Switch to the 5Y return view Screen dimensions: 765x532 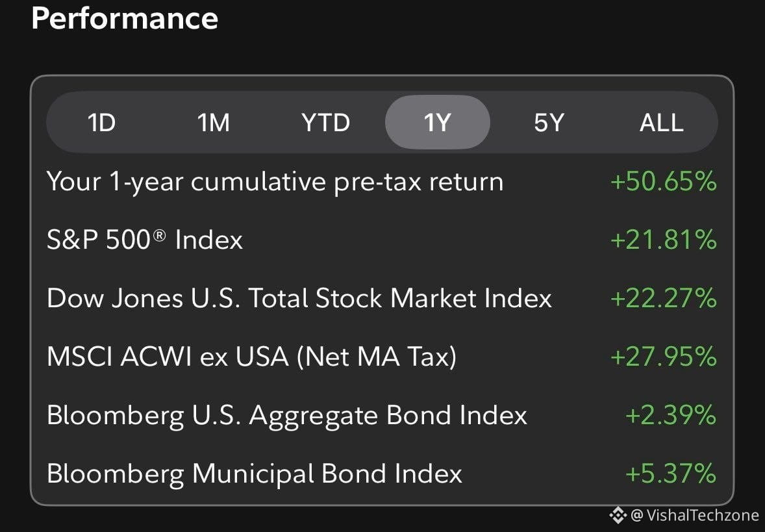click(549, 123)
